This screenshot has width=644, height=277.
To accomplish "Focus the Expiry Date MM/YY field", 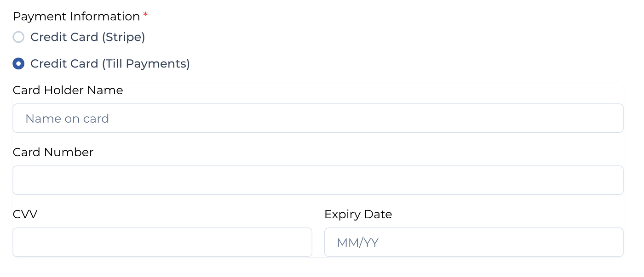I will pos(474,242).
